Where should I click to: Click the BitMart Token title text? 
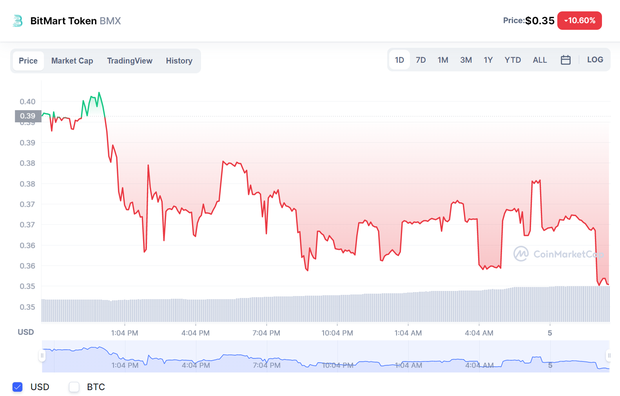(63, 21)
